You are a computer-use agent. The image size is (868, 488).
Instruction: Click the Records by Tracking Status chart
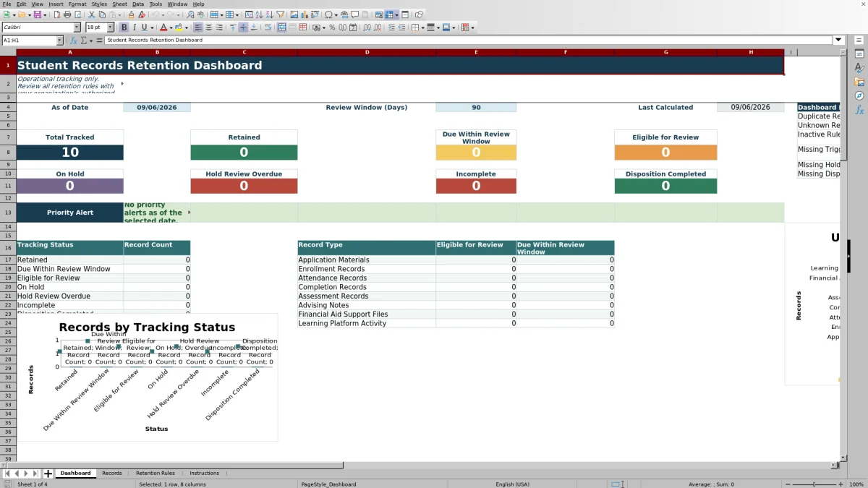pyautogui.click(x=147, y=377)
